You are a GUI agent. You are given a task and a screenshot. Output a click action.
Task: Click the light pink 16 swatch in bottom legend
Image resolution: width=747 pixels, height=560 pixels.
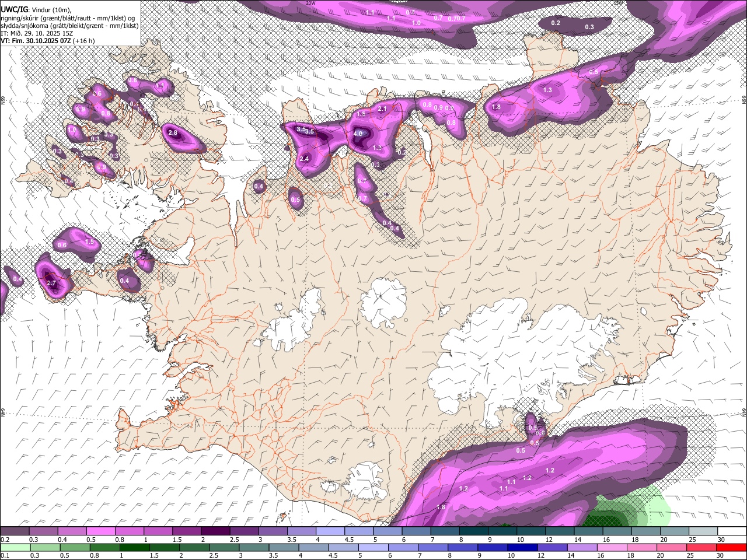coord(612,547)
